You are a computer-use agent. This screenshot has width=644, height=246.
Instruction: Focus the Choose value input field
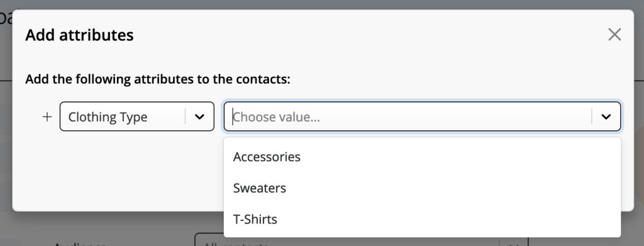pos(422,116)
